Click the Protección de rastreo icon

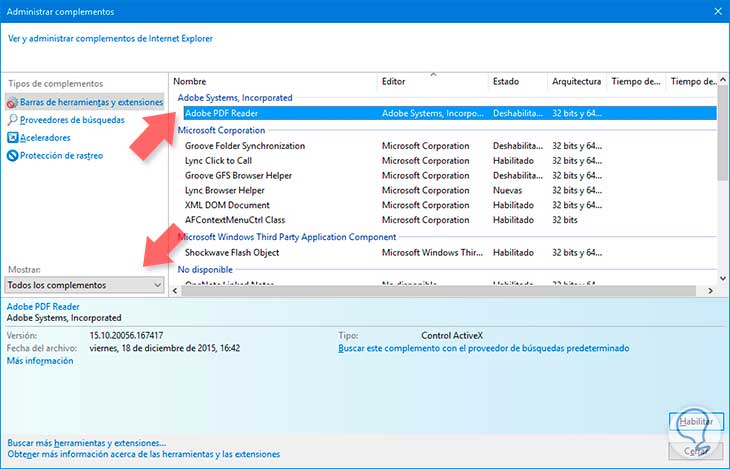pos(13,156)
